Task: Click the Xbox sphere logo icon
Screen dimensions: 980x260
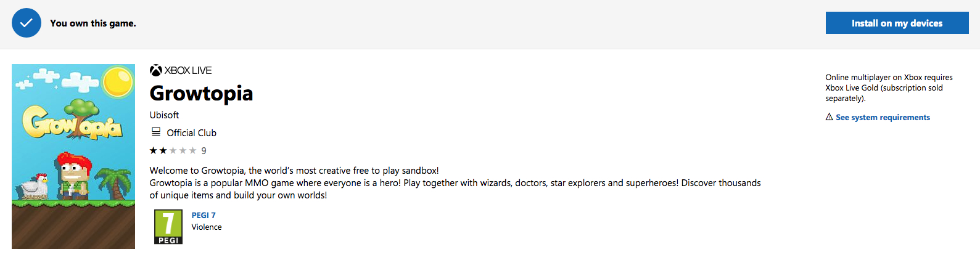Action: [156, 70]
